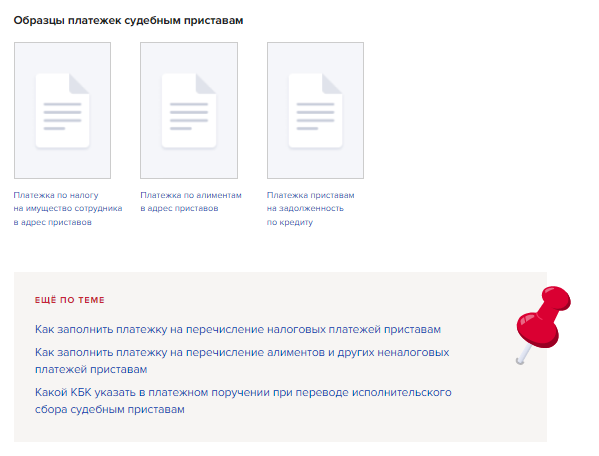
Task: Open the alimony payment sample thumbnail
Action: [189, 110]
